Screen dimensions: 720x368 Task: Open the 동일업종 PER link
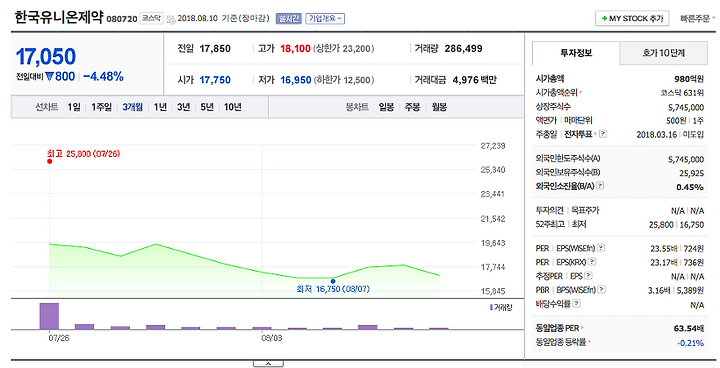click(x=559, y=328)
